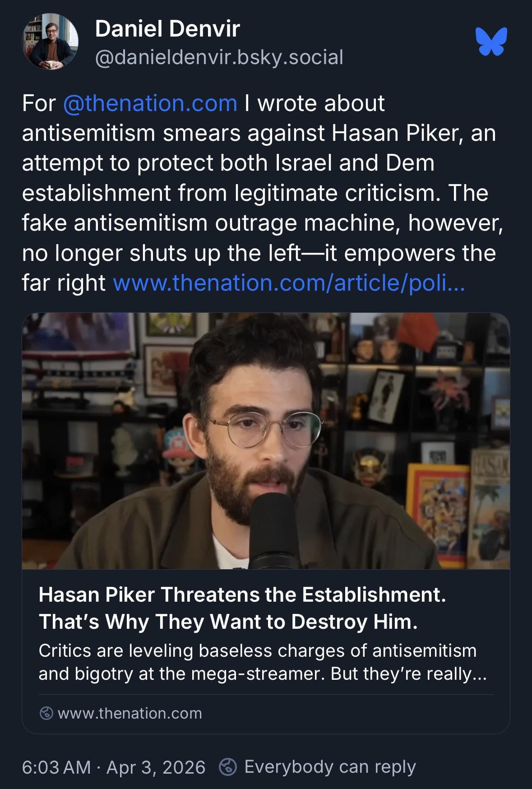
Task: Open the @thenation.com mention
Action: (150, 103)
